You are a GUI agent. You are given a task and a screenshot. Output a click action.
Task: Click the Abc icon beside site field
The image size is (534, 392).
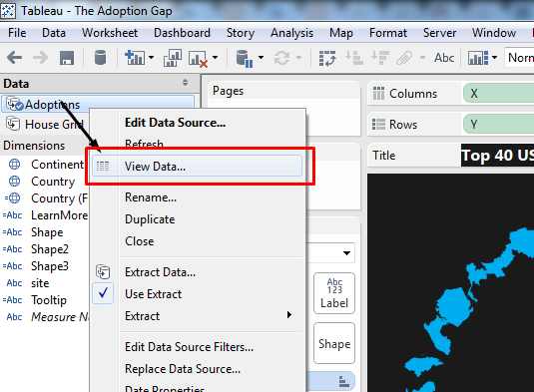14,283
